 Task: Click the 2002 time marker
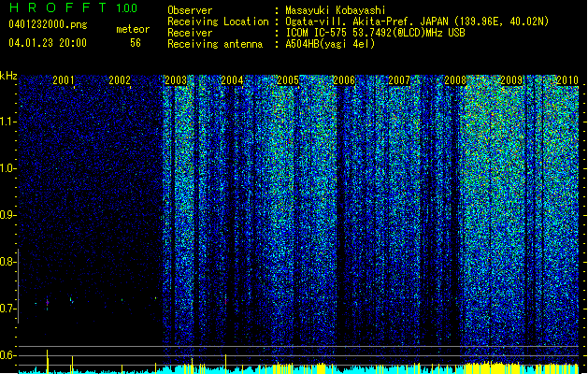(120, 80)
